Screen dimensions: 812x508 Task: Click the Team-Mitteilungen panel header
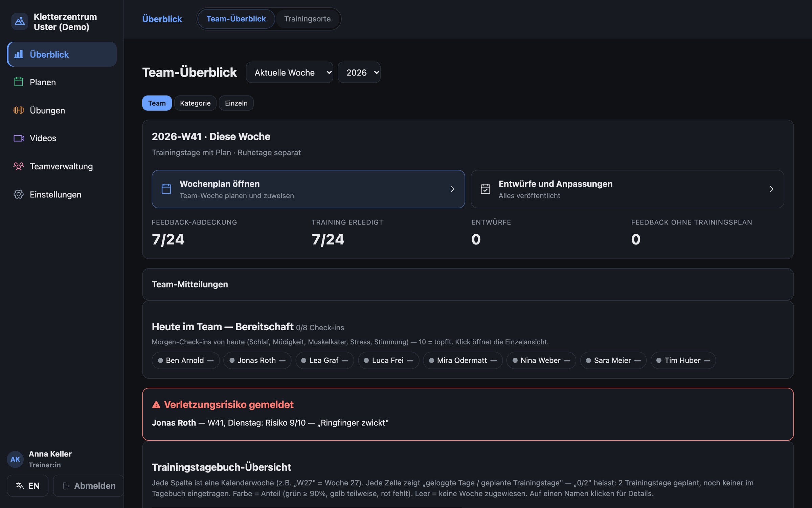468,284
